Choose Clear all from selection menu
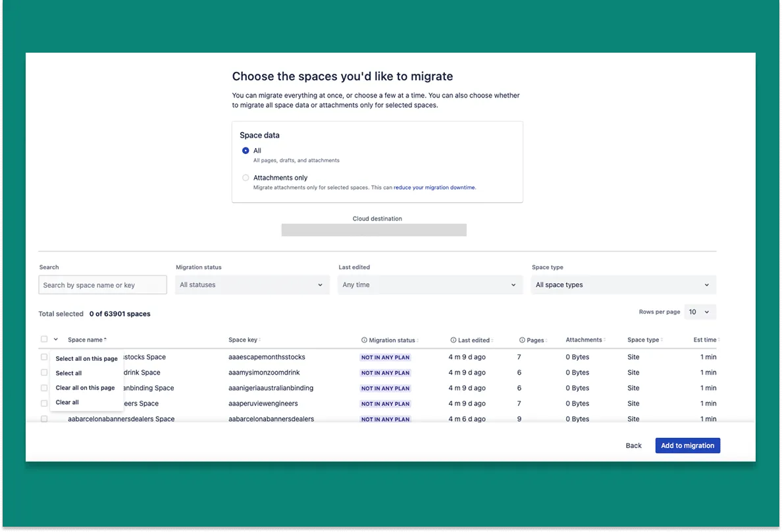Image resolution: width=782 pixels, height=532 pixels. [67, 402]
